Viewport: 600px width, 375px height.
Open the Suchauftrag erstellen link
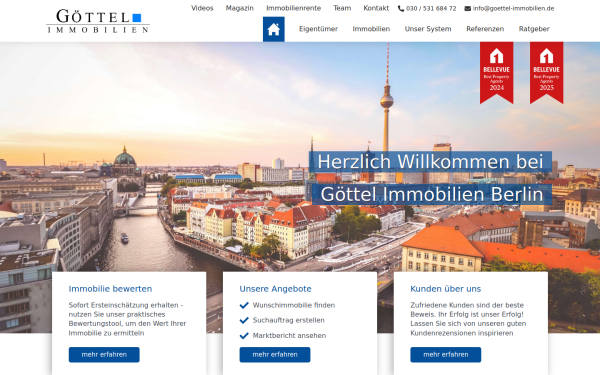pos(289,320)
